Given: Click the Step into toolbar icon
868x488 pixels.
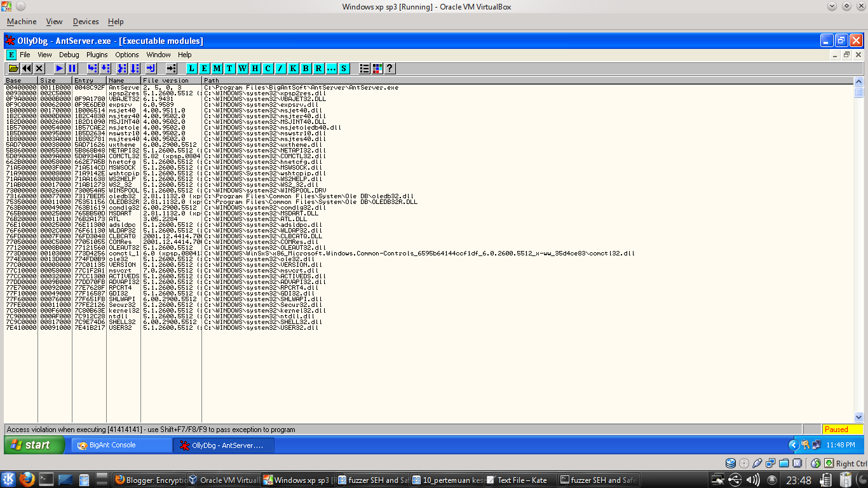Looking at the screenshot, I should (x=92, y=68).
